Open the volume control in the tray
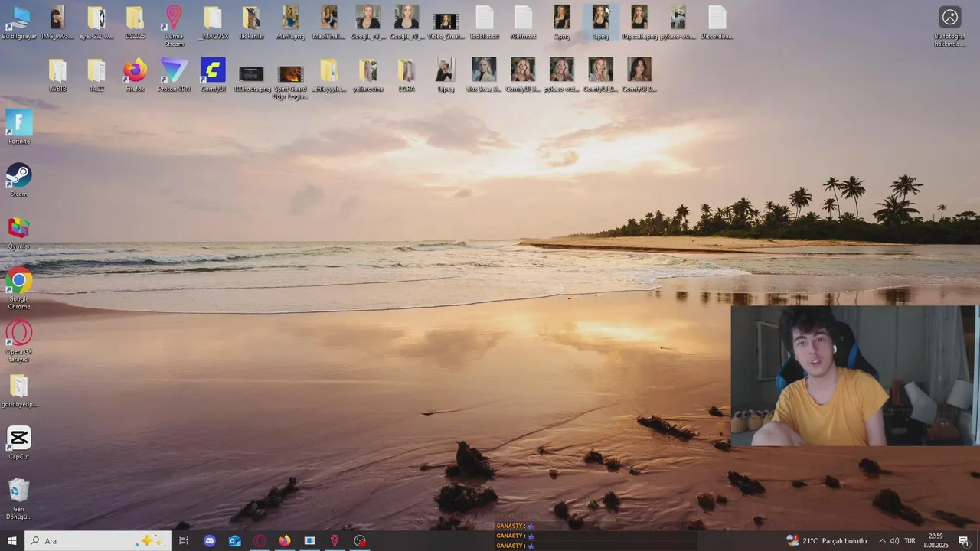Screen dimensions: 980x551 click(894, 541)
